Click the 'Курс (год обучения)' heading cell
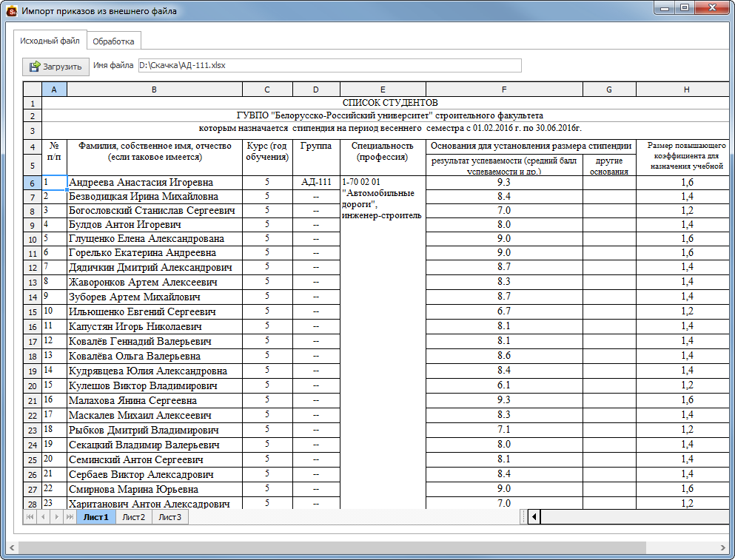 click(x=267, y=158)
